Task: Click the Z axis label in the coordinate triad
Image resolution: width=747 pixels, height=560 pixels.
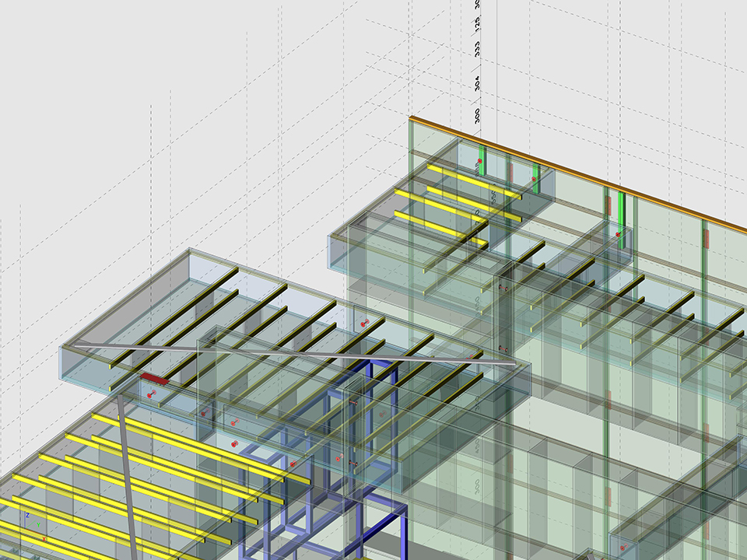Action: [x=28, y=515]
